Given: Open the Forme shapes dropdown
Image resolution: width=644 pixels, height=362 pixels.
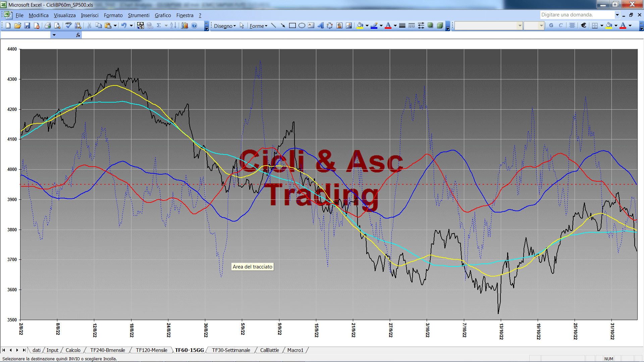Looking at the screenshot, I should [258, 26].
